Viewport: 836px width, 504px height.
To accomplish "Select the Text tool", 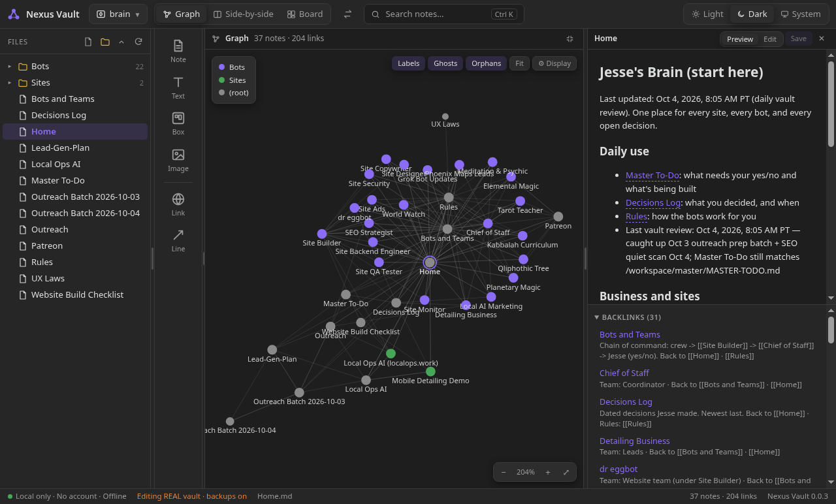I will click(178, 87).
